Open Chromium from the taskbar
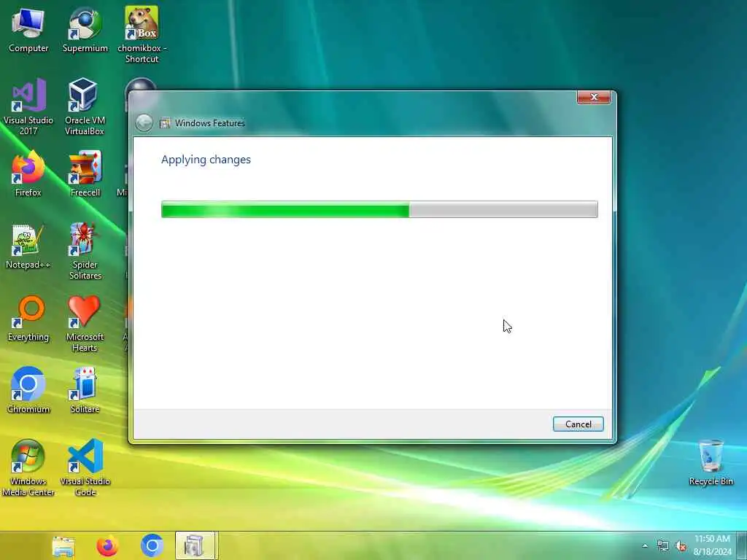This screenshot has height=560, width=747. (152, 545)
